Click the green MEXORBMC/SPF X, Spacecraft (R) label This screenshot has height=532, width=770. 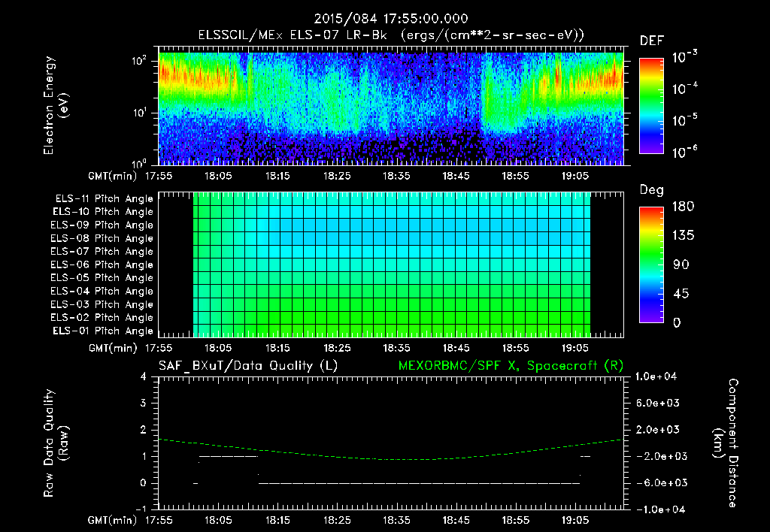pos(511,366)
